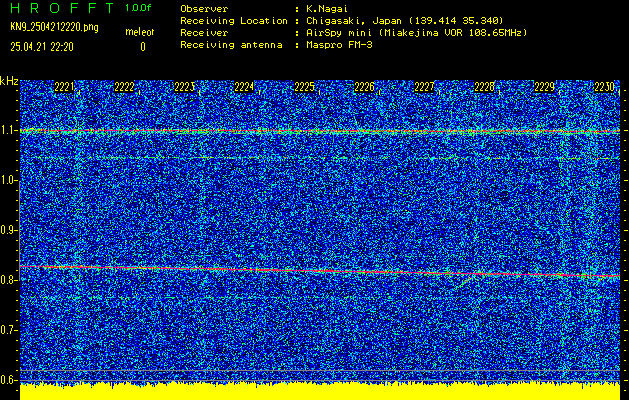Click the HROFFT program title
This screenshot has height=400, width=629.
pos(62,8)
